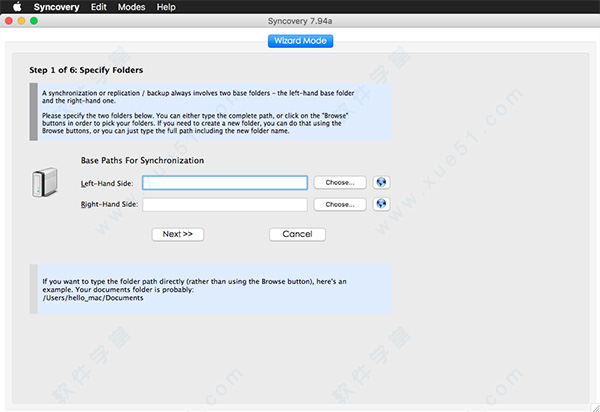The image size is (600, 412).
Task: Go to the next step with Next >>
Action: 178,234
